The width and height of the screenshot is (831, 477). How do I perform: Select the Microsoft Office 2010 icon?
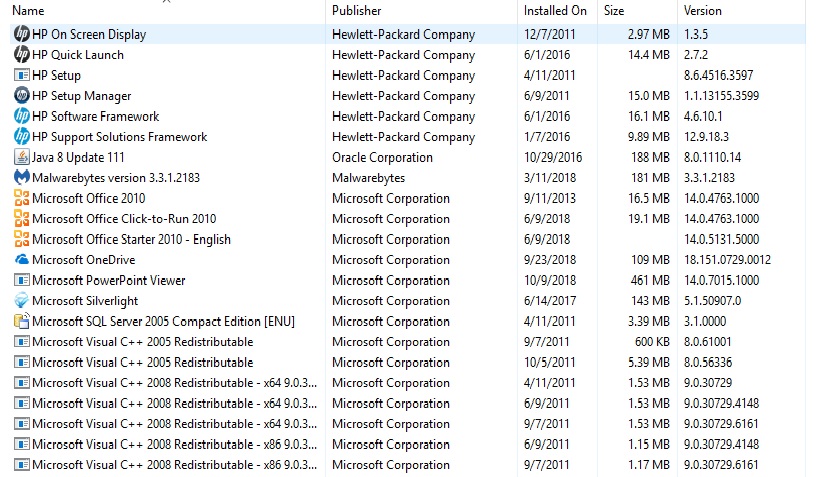22,198
